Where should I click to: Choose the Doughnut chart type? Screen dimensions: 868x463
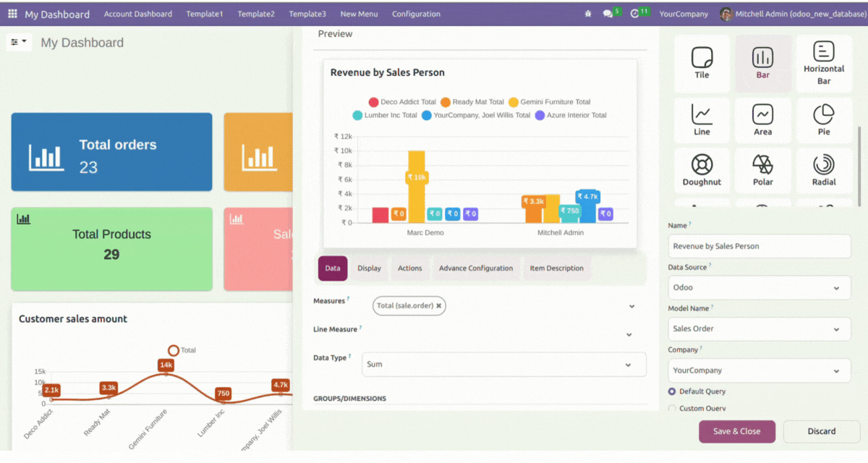click(x=702, y=170)
